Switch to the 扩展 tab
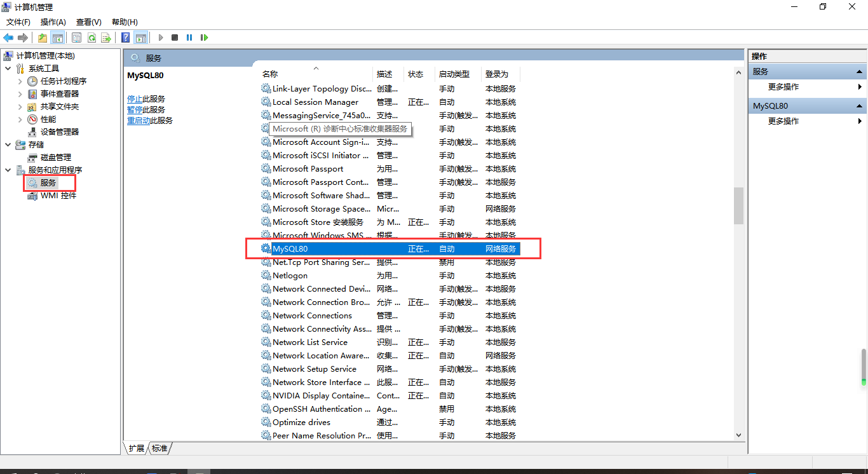This screenshot has width=868, height=474. coord(137,448)
